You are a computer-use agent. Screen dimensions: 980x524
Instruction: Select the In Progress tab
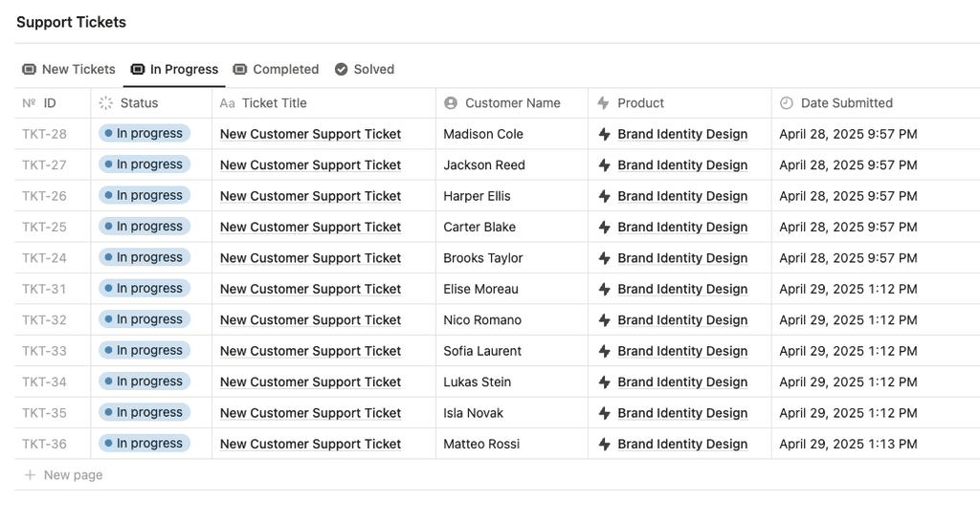coord(174,70)
